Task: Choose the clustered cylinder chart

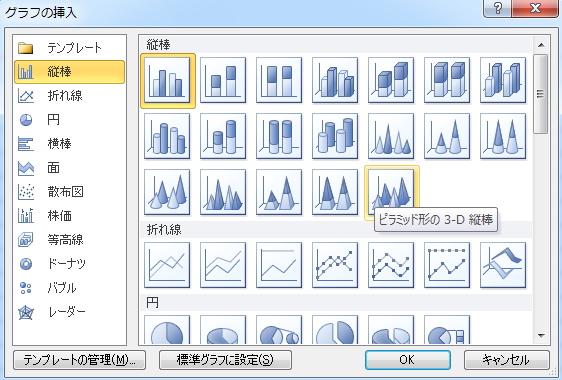Action: point(167,136)
